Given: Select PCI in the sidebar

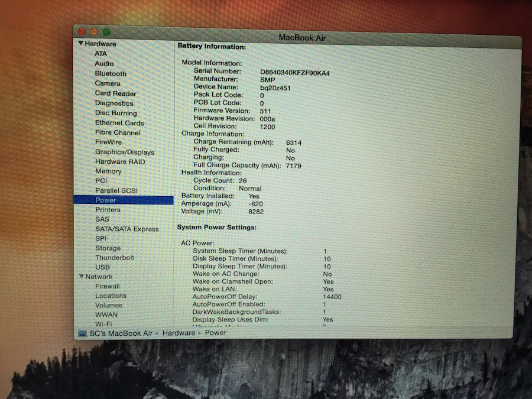Looking at the screenshot, I should click(101, 181).
